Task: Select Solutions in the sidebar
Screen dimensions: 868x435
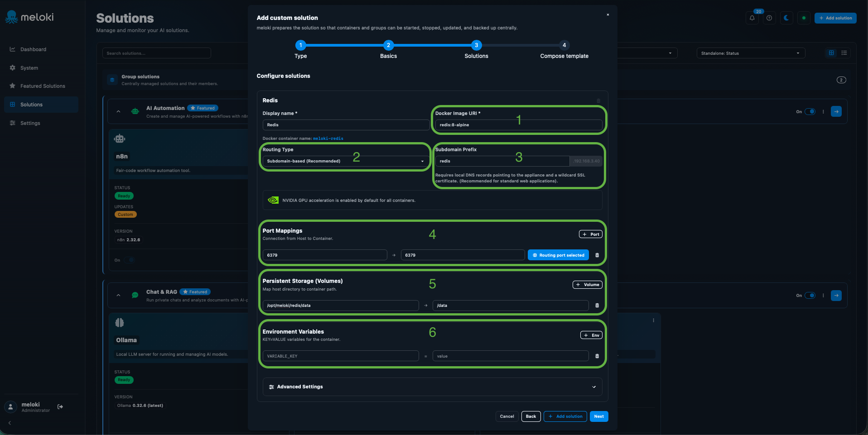Action: pos(41,105)
